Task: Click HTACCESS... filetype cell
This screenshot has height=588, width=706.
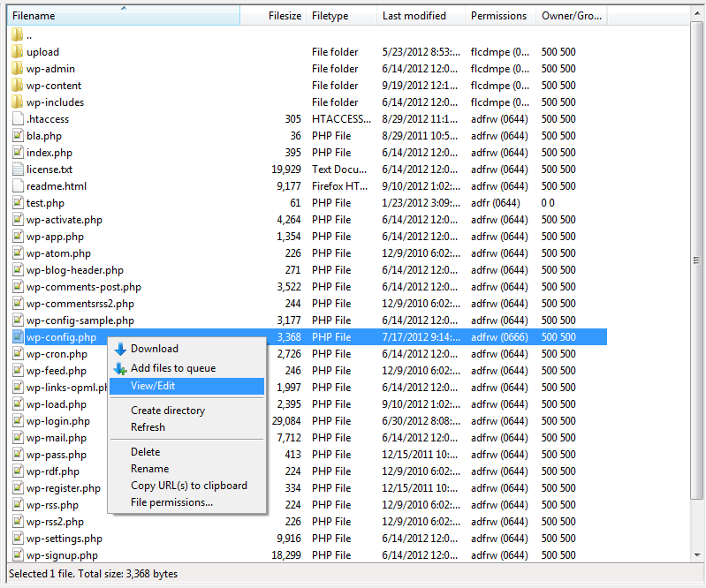Action: click(341, 119)
